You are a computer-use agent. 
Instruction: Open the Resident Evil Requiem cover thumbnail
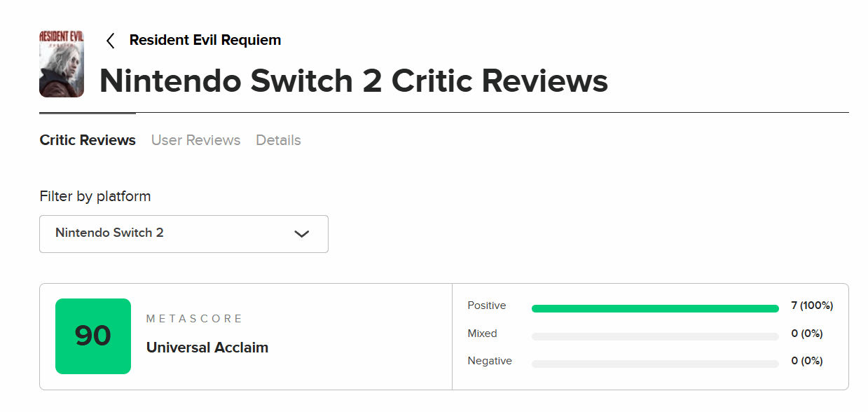62,64
